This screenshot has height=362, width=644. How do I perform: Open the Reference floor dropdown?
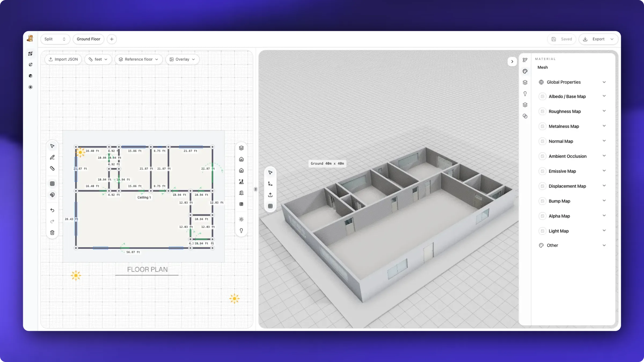[138, 59]
